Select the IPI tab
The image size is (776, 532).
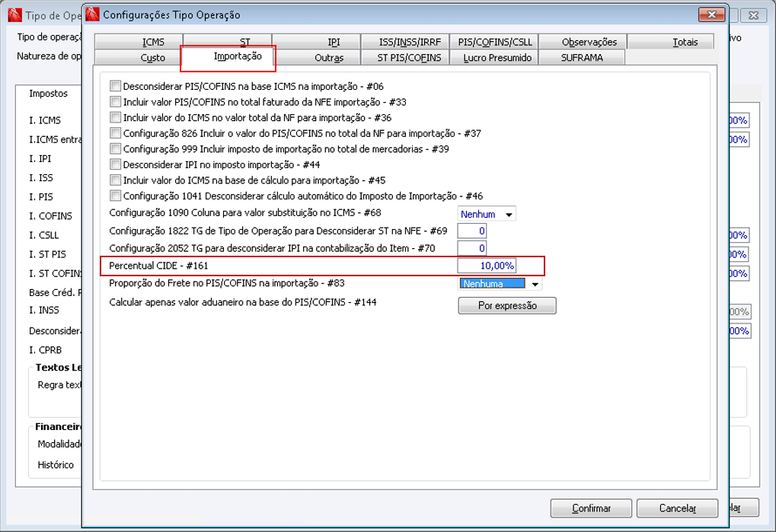click(x=317, y=42)
